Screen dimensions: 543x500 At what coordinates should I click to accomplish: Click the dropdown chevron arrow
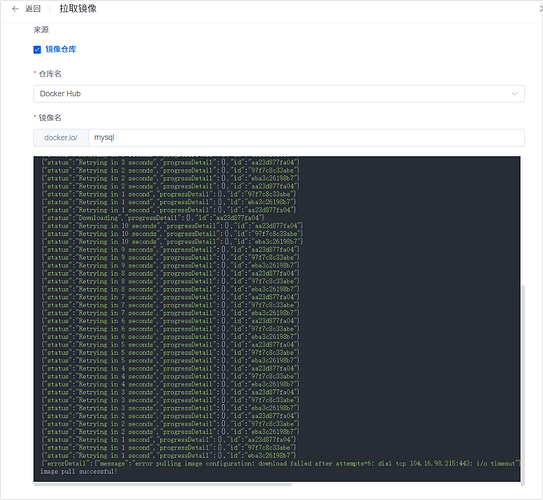(x=515, y=94)
